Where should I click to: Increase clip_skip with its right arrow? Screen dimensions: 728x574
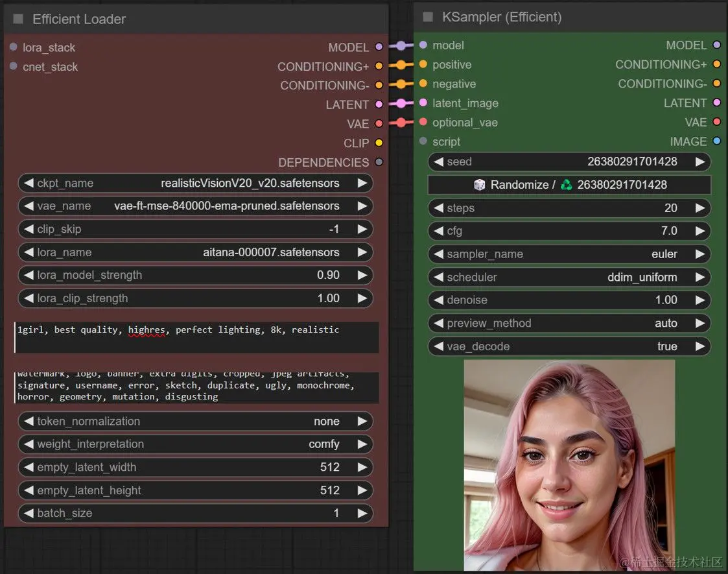click(362, 229)
